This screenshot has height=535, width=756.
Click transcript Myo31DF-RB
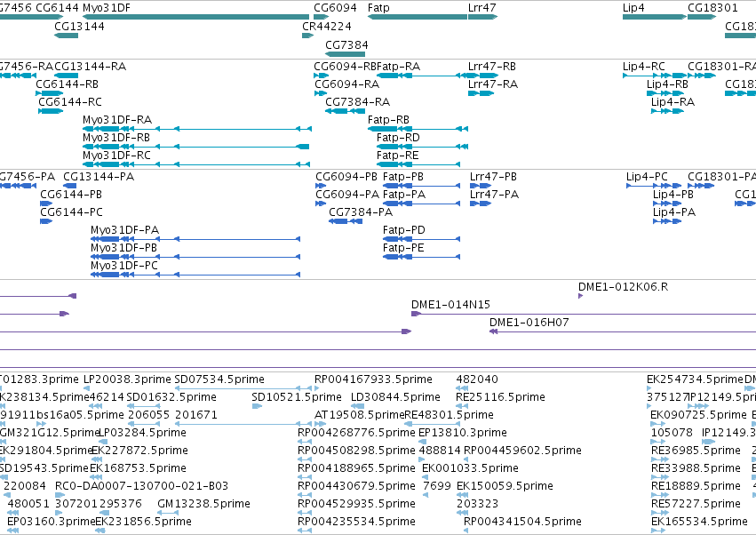tap(116, 138)
